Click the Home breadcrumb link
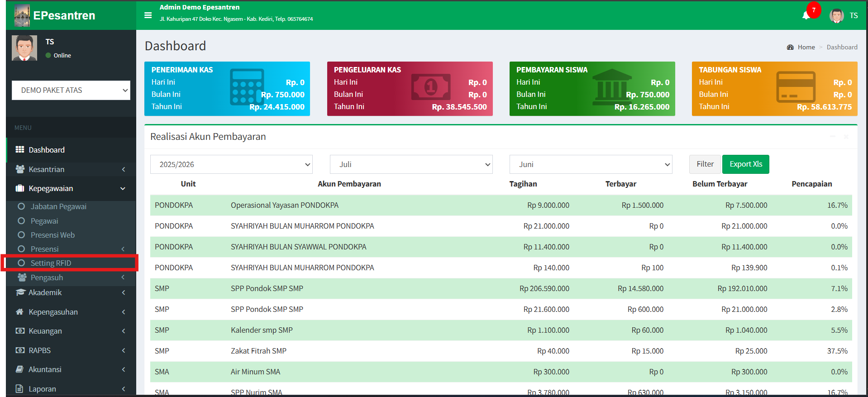Screen dimensions: 868x397 (x=806, y=47)
